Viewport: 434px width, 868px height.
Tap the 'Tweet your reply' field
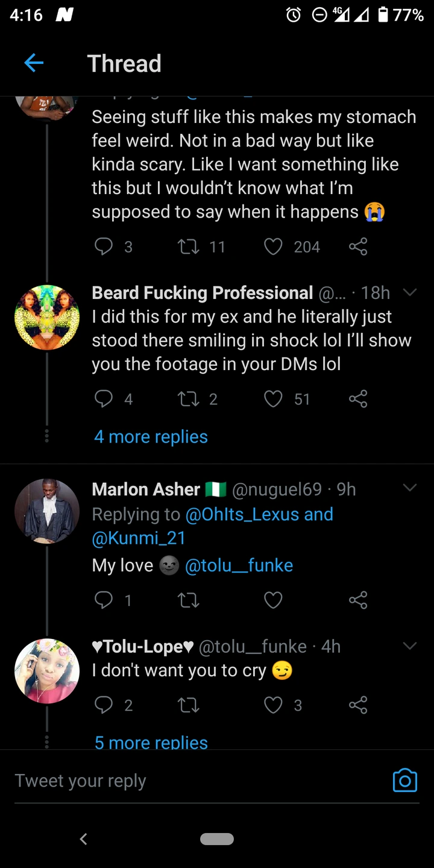tap(181, 781)
